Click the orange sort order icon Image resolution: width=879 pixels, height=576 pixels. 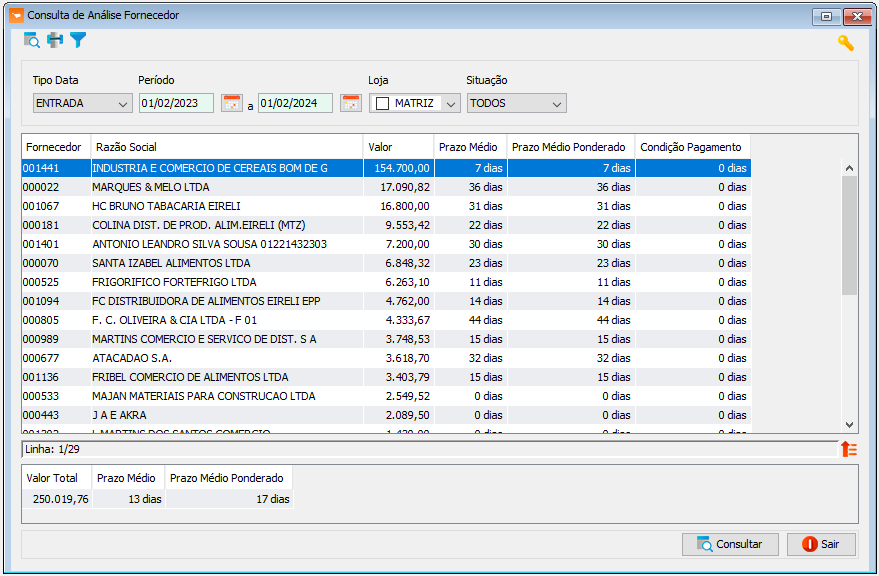point(849,449)
